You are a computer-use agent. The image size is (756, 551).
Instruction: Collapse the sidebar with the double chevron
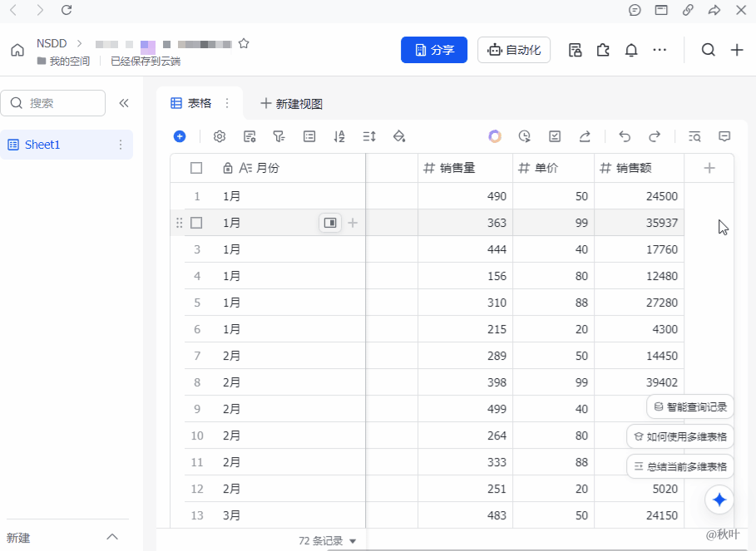(124, 103)
